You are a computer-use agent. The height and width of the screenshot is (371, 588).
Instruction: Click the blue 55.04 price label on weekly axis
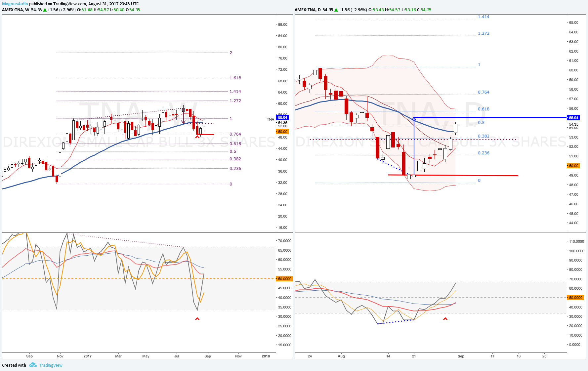point(282,117)
